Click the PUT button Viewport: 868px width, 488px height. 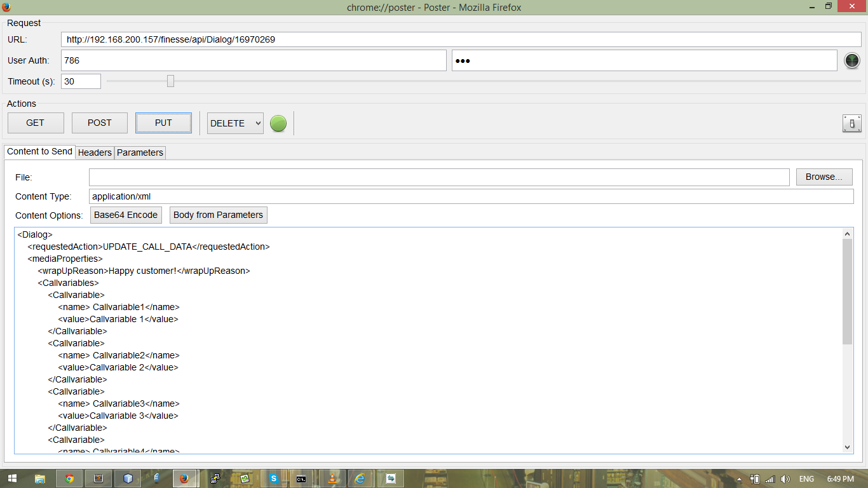click(x=163, y=123)
